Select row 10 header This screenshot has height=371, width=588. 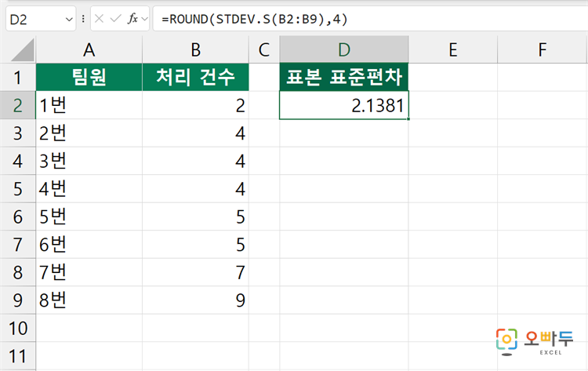pyautogui.click(x=17, y=328)
